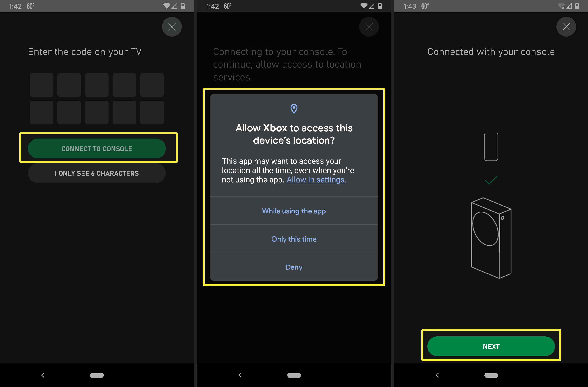The image size is (588, 387).
Task: Tap the home pill on location dialog screen
Action: point(294,375)
